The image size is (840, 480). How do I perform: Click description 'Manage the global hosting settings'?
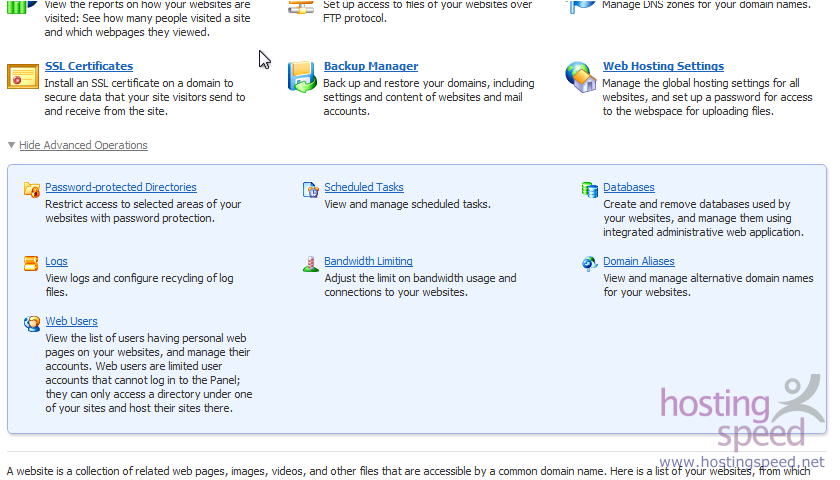pos(707,97)
